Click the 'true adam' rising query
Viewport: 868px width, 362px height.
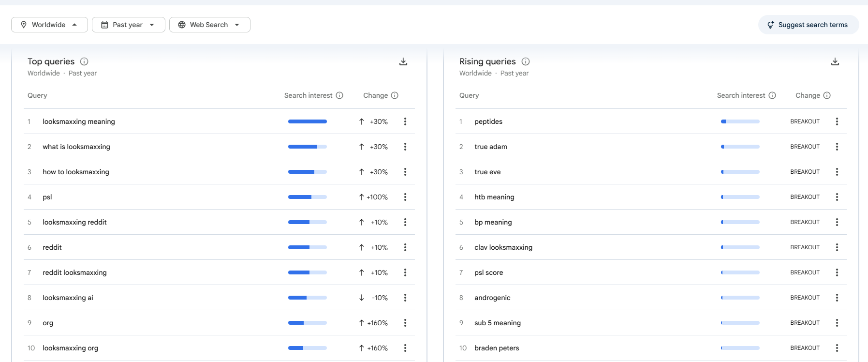[490, 147]
